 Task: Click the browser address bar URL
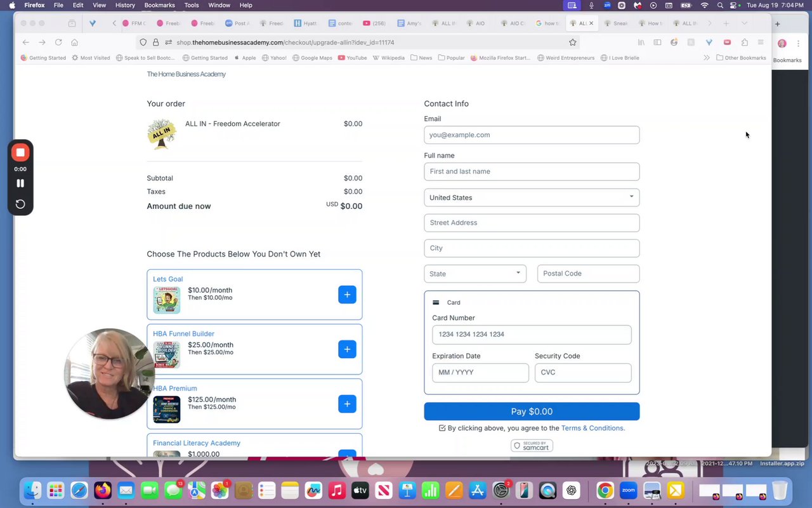click(x=285, y=43)
